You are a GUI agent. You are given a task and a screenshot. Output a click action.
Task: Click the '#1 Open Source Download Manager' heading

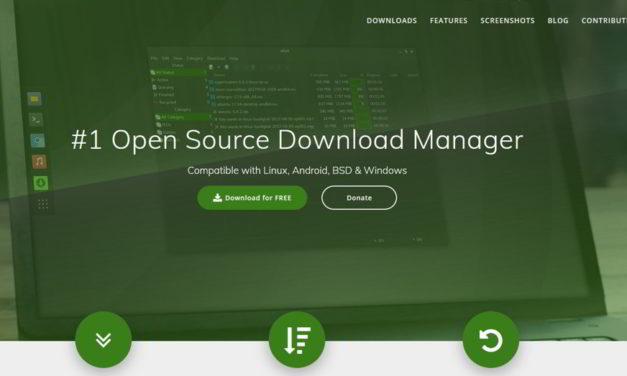pos(297,140)
